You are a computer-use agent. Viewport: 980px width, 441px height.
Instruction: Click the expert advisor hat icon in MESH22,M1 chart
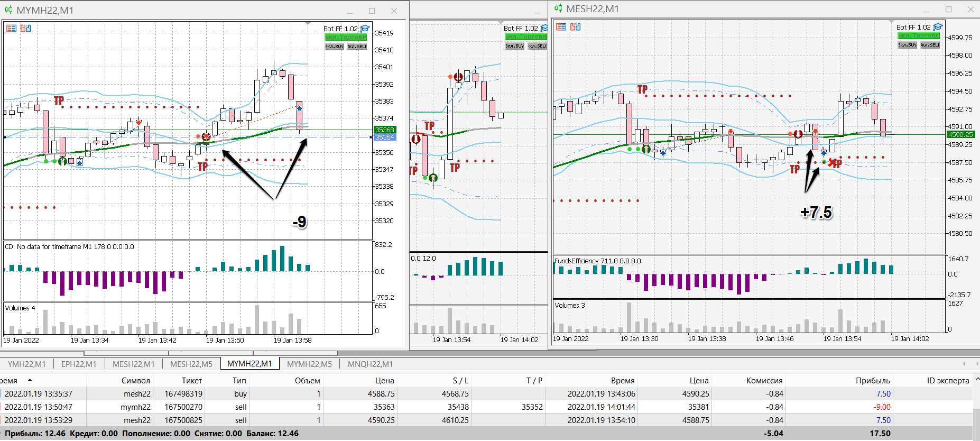938,27
